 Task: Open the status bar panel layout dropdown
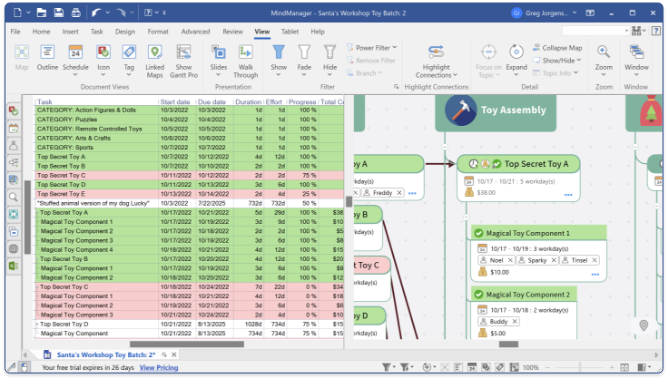click(x=650, y=367)
